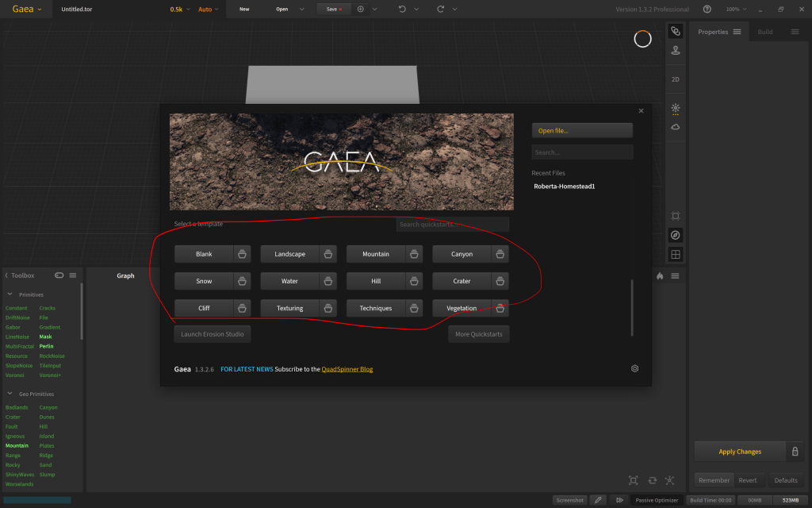Screen dimensions: 812x508
Task: Click the node network icon in graph corner
Action: pos(669,480)
